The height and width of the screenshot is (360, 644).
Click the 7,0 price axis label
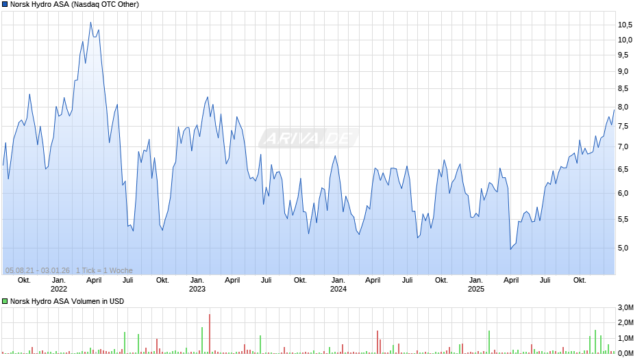(x=623, y=147)
